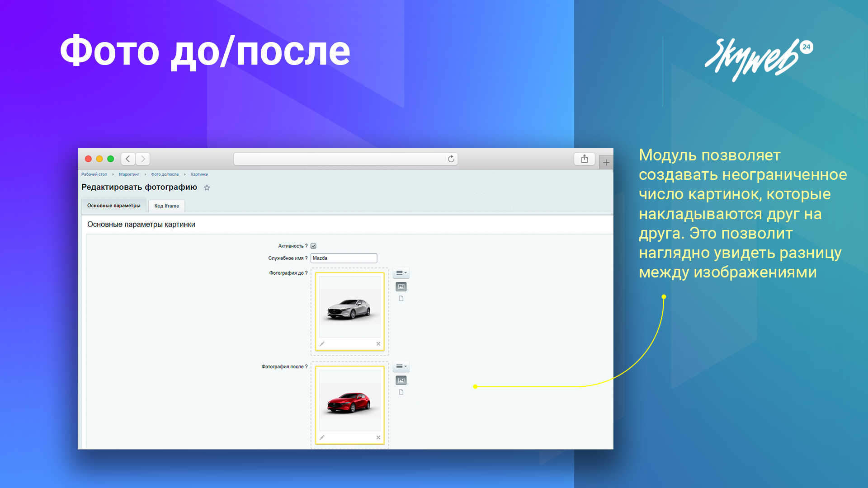Screen dimensions: 868x488
Task: Click the browser share button
Action: click(x=584, y=159)
